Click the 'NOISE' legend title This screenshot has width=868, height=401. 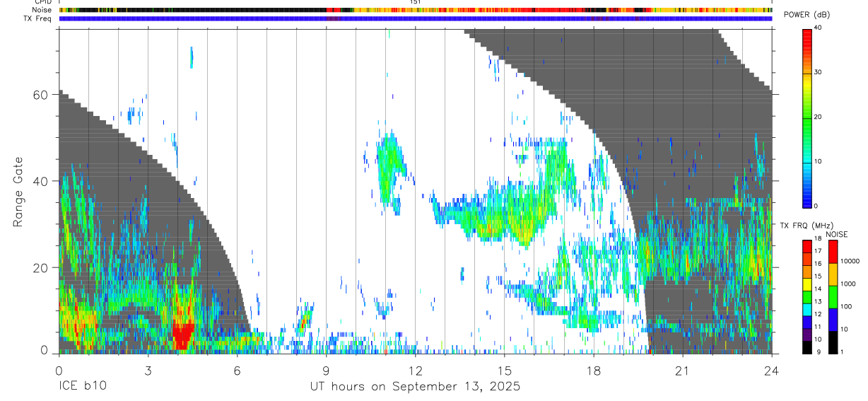tap(835, 234)
